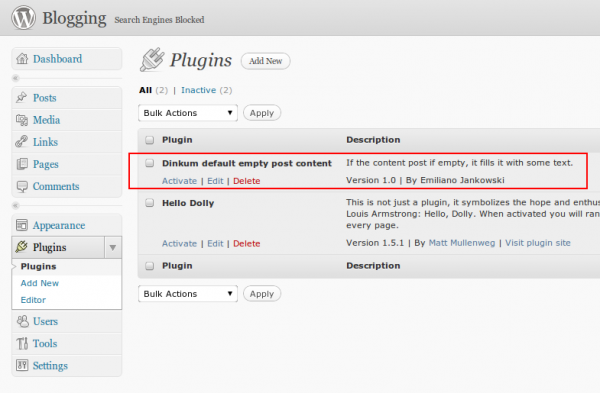Click the Blogging site title
This screenshot has height=393, width=600.
click(x=74, y=18)
